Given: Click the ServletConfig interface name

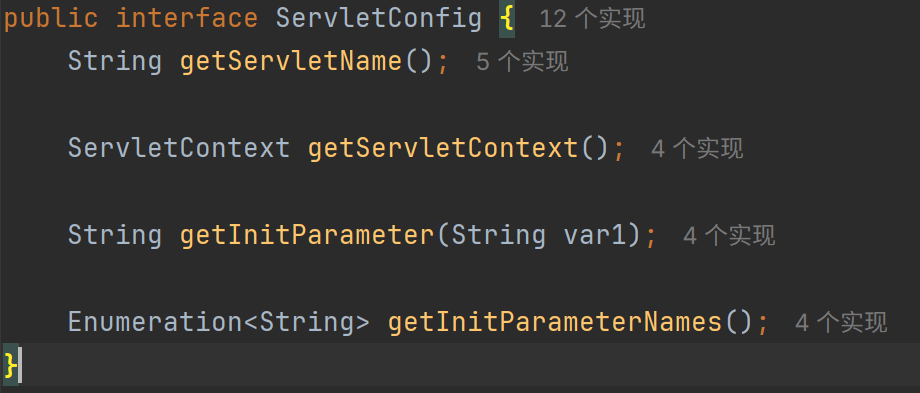Looking at the screenshot, I should [x=379, y=18].
